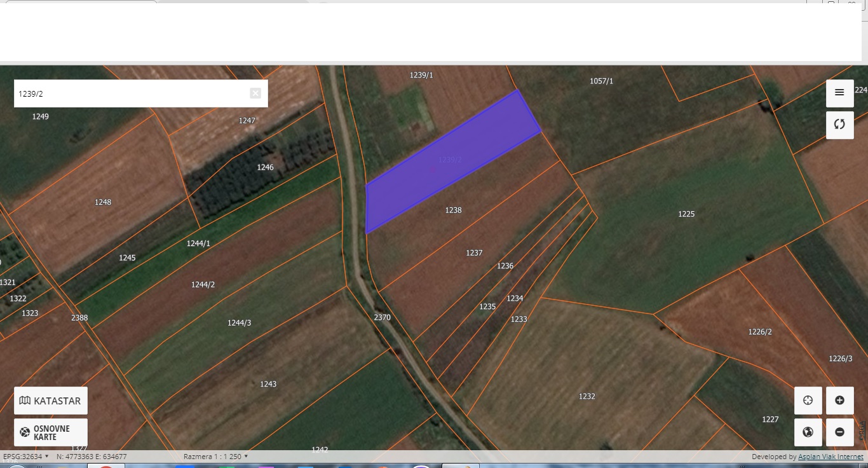
Task: Focus the search field containing 1239/2
Action: (x=127, y=93)
